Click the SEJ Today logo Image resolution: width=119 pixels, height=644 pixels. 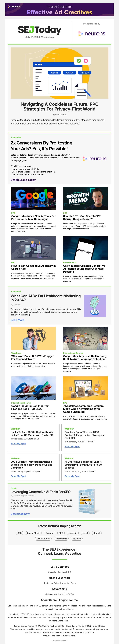coord(40,30)
